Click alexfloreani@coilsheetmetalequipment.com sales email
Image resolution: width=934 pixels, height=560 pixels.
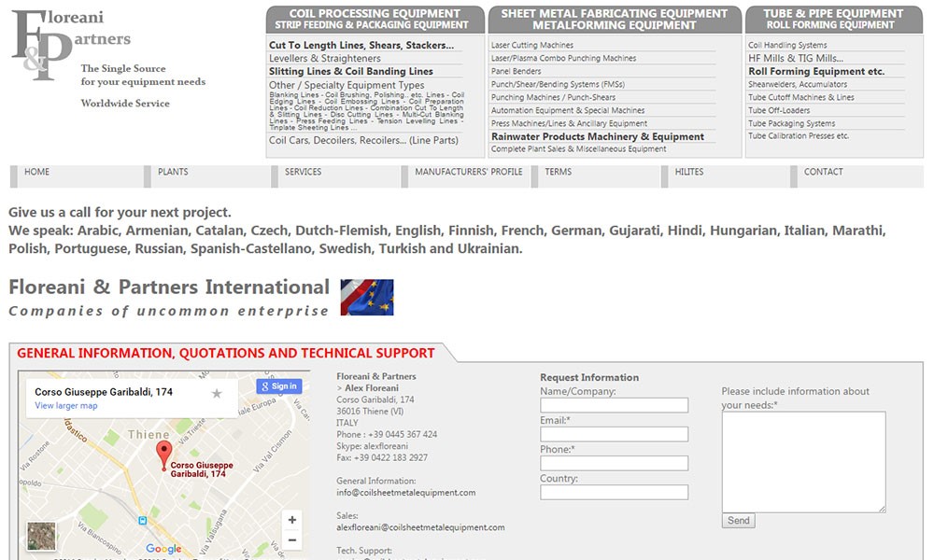420,527
